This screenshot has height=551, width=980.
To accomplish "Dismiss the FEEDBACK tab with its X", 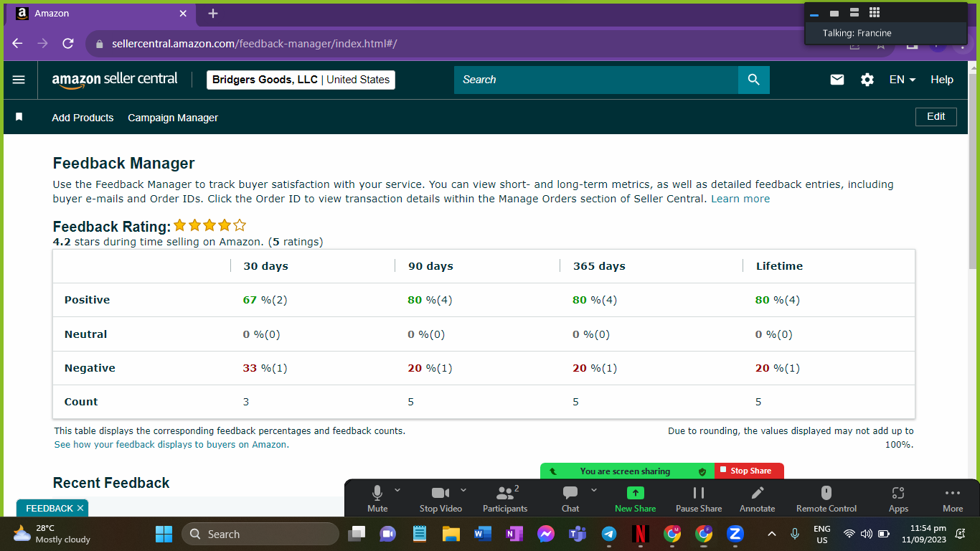I will [x=80, y=508].
